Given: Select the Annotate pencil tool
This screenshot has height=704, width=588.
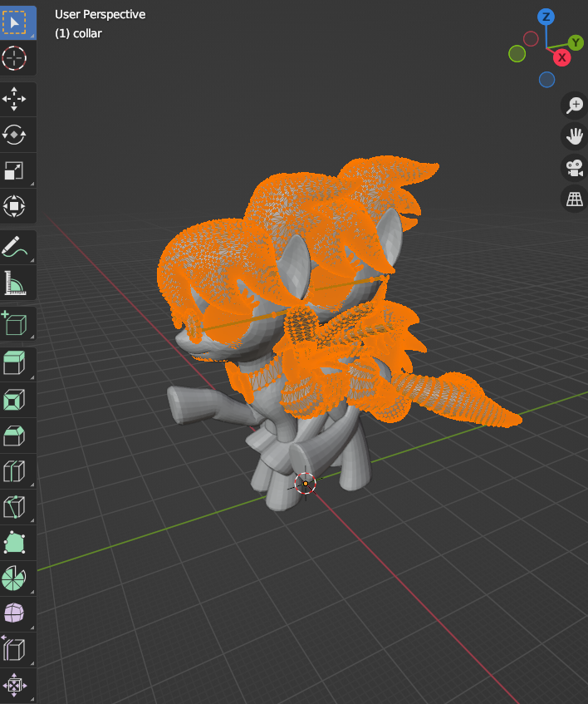Looking at the screenshot, I should (15, 247).
